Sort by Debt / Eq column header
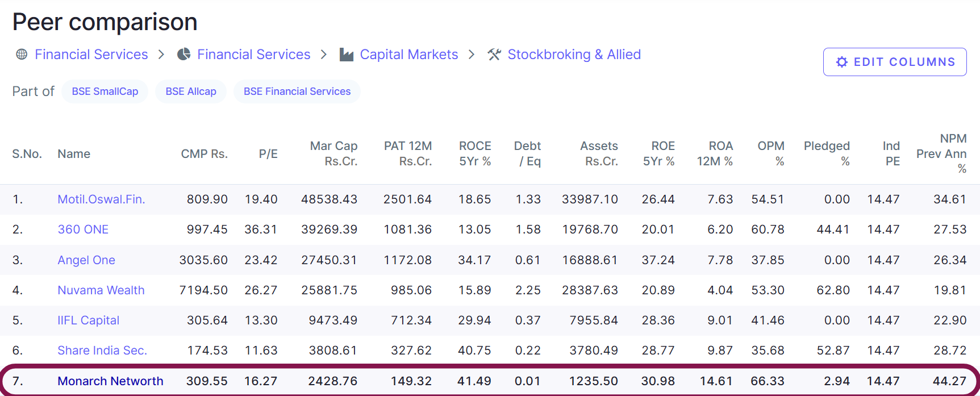This screenshot has width=980, height=396. [x=527, y=154]
